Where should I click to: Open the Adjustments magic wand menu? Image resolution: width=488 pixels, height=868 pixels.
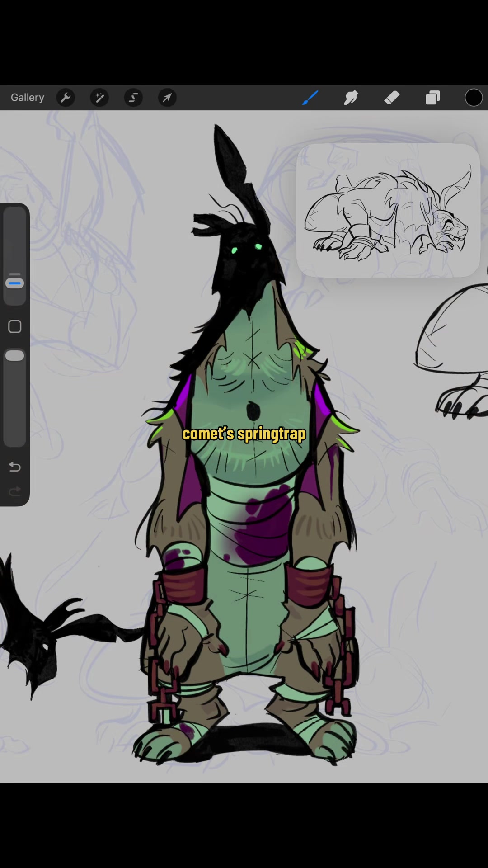coord(99,98)
